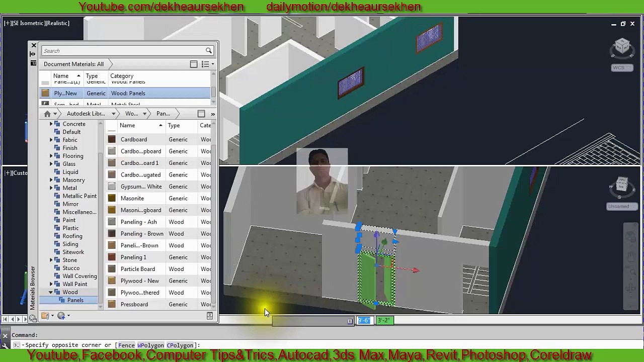Select the Finish library category
The width and height of the screenshot is (644, 362).
(70, 148)
